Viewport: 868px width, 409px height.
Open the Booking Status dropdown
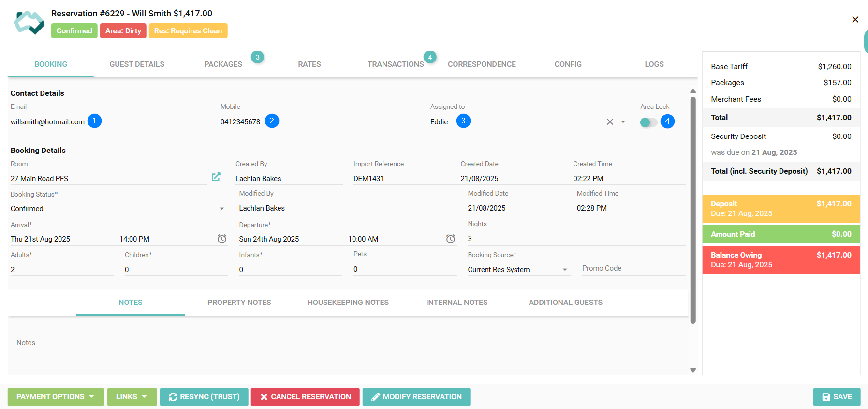[x=222, y=209]
